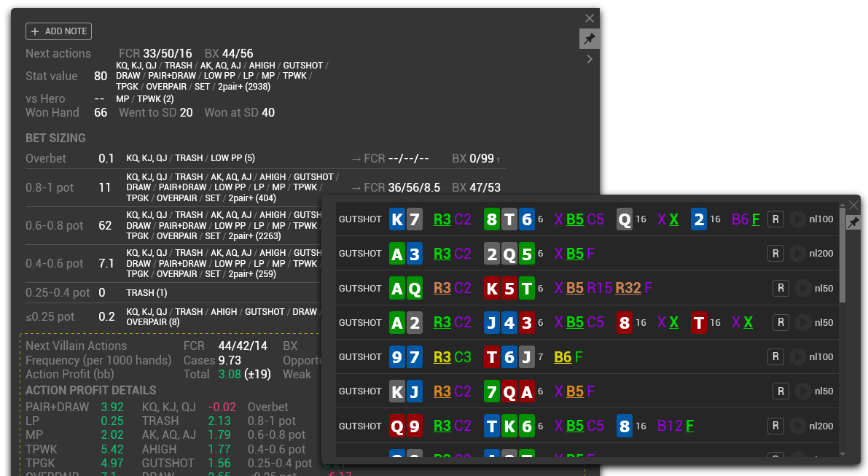Click the R button on A3 row
The width and height of the screenshot is (868, 476).
tap(775, 254)
